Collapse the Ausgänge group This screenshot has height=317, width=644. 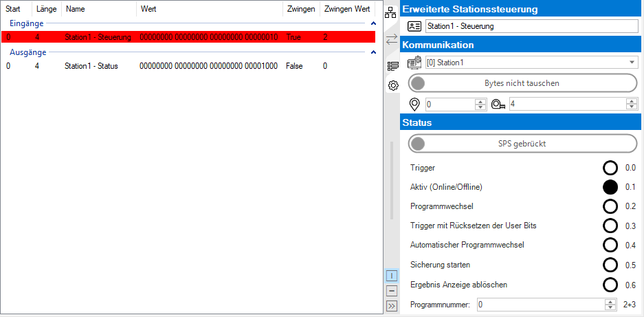[373, 52]
